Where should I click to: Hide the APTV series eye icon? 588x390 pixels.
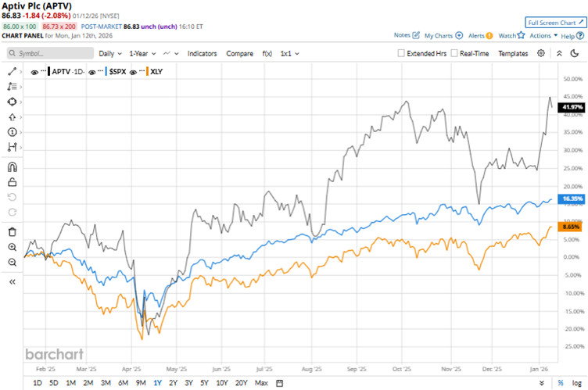click(34, 72)
